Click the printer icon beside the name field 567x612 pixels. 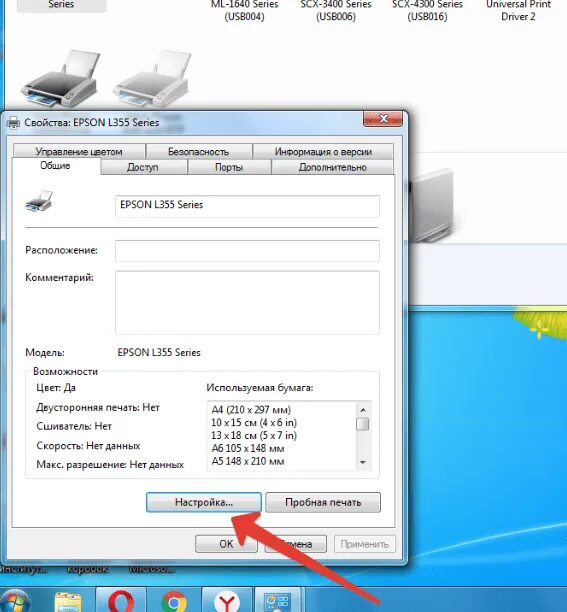tap(39, 201)
